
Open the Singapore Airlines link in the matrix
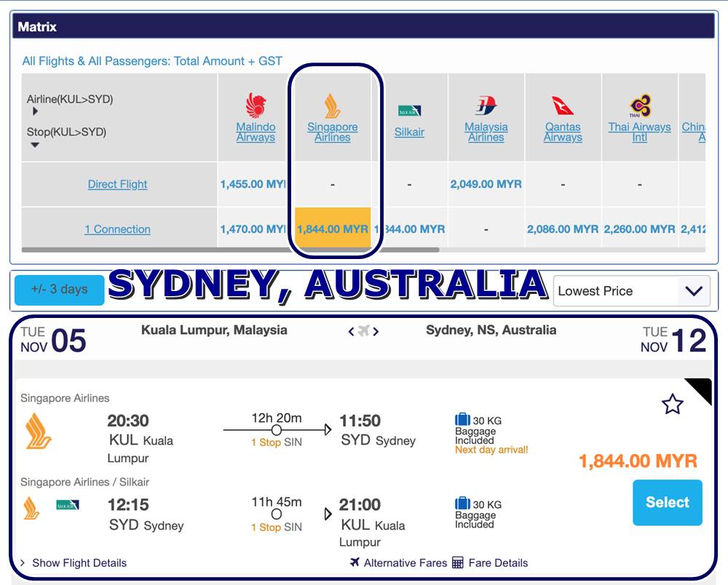(333, 132)
